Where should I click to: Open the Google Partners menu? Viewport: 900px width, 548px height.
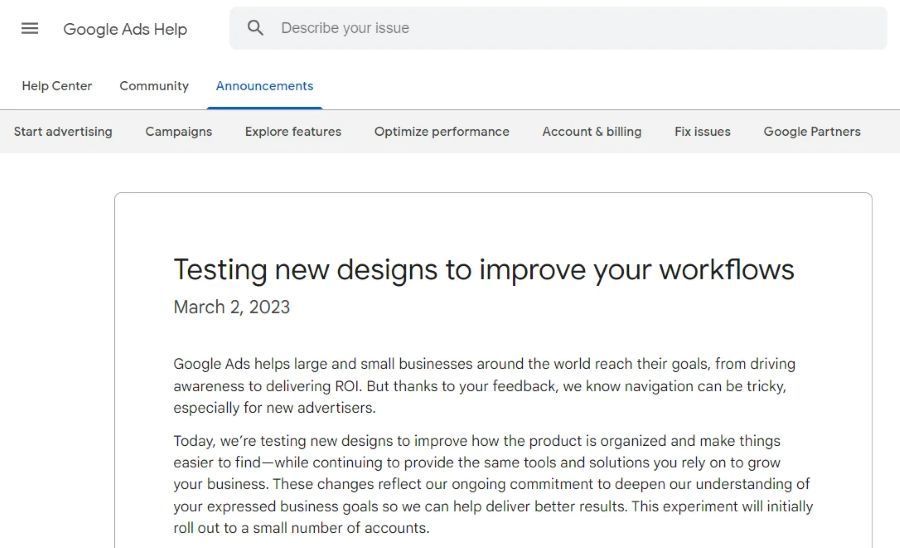point(812,131)
